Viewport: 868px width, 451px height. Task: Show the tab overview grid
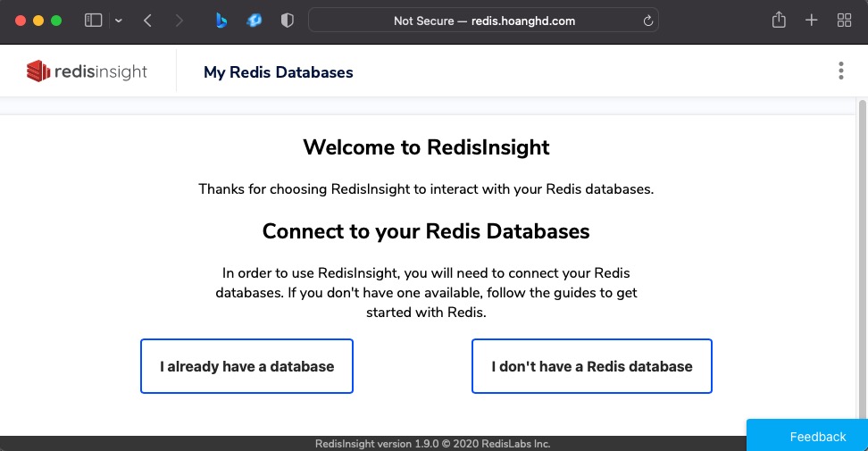click(844, 21)
